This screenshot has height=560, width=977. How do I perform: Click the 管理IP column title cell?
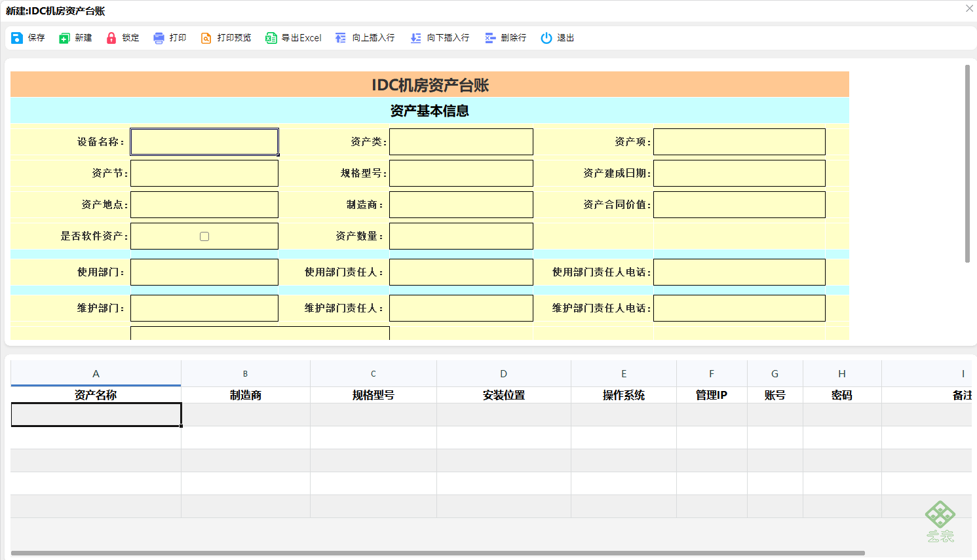tap(712, 395)
